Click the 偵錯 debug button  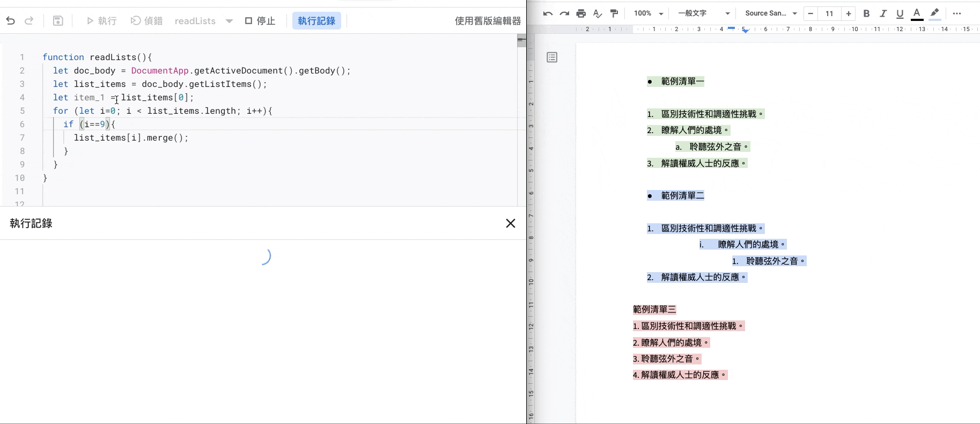point(146,21)
